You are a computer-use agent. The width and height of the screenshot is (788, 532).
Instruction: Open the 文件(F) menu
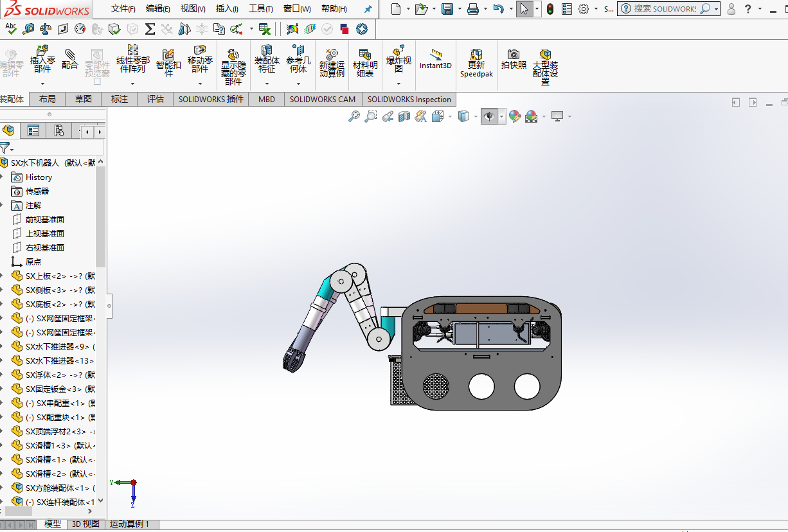point(123,9)
